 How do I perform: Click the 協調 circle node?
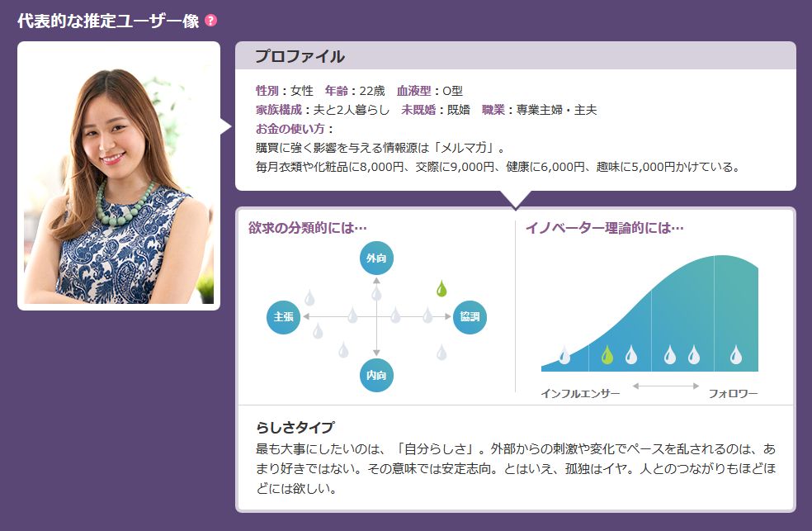470,317
